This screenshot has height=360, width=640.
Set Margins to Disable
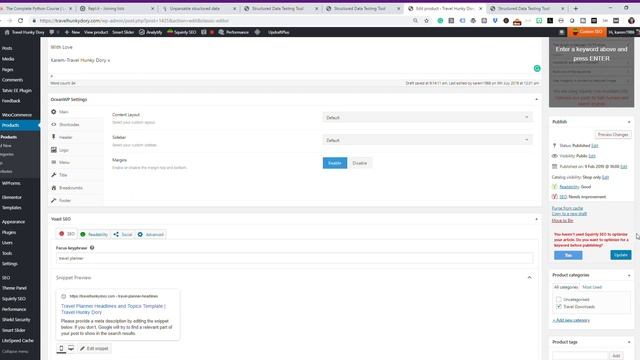coord(360,163)
